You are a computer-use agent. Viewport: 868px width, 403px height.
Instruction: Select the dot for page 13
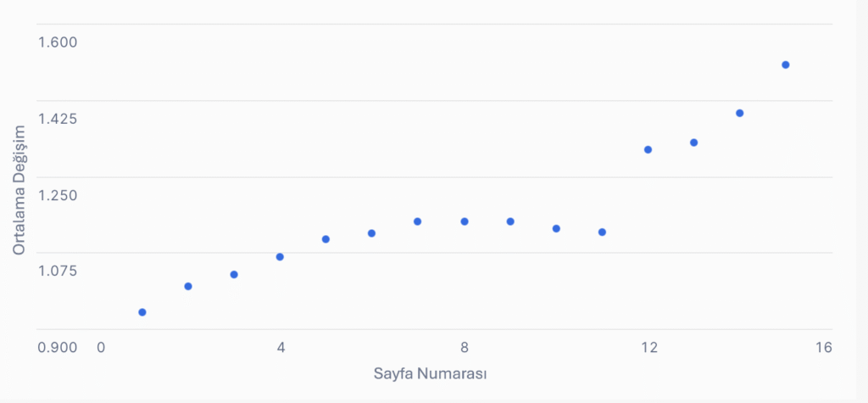tap(693, 143)
